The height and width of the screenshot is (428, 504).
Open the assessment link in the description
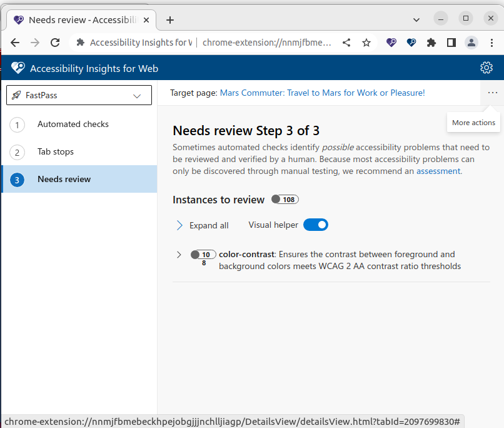tap(438, 171)
